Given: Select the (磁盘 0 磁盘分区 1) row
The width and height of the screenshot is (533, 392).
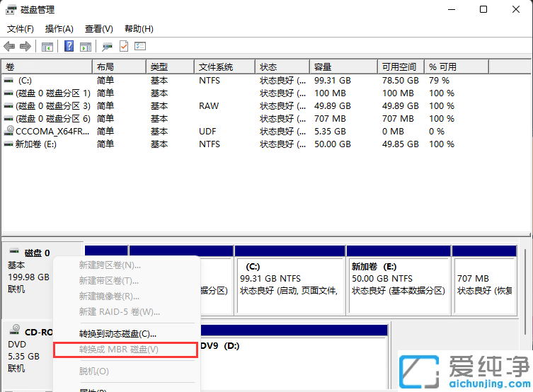Looking at the screenshot, I should (x=52, y=93).
